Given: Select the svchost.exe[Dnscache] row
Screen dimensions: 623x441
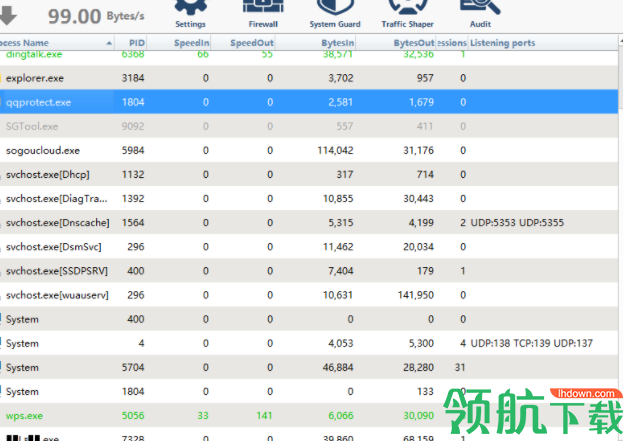Looking at the screenshot, I should [x=309, y=222].
